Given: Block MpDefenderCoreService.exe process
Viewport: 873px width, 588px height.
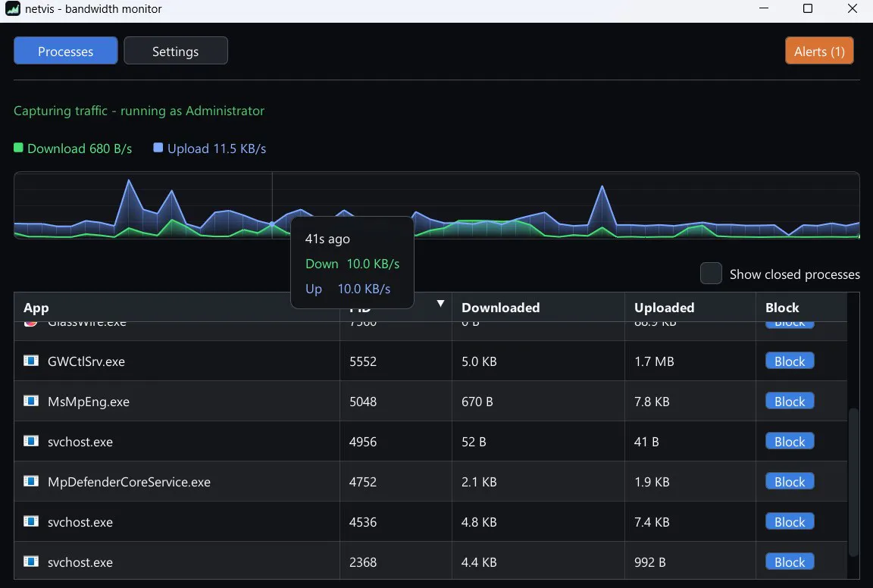Looking at the screenshot, I should coord(790,481).
